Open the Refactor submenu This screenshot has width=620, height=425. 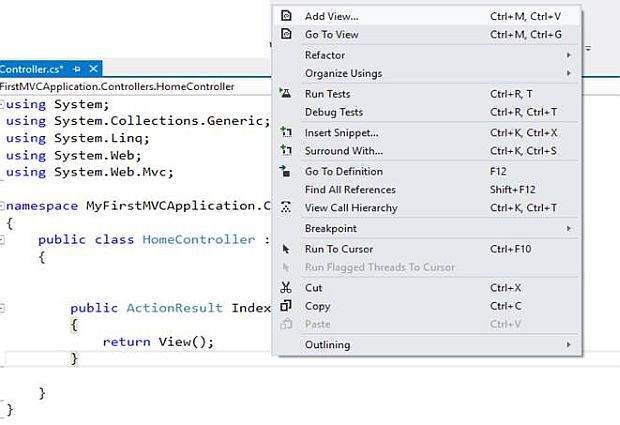pyautogui.click(x=427, y=55)
